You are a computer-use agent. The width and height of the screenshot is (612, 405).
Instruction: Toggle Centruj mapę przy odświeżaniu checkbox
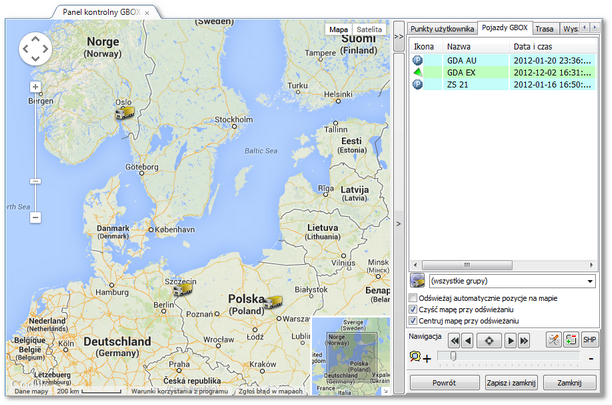pyautogui.click(x=413, y=321)
